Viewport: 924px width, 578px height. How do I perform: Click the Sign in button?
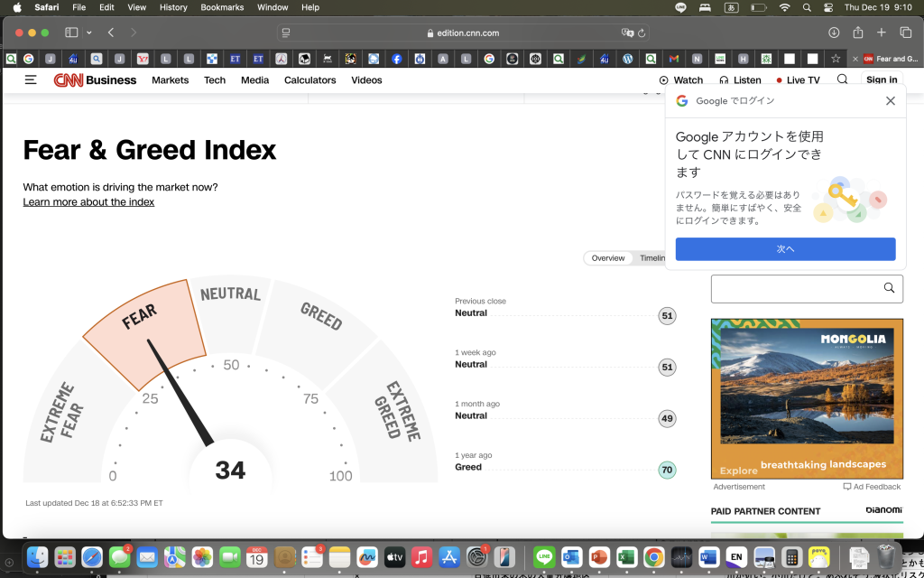(x=881, y=80)
